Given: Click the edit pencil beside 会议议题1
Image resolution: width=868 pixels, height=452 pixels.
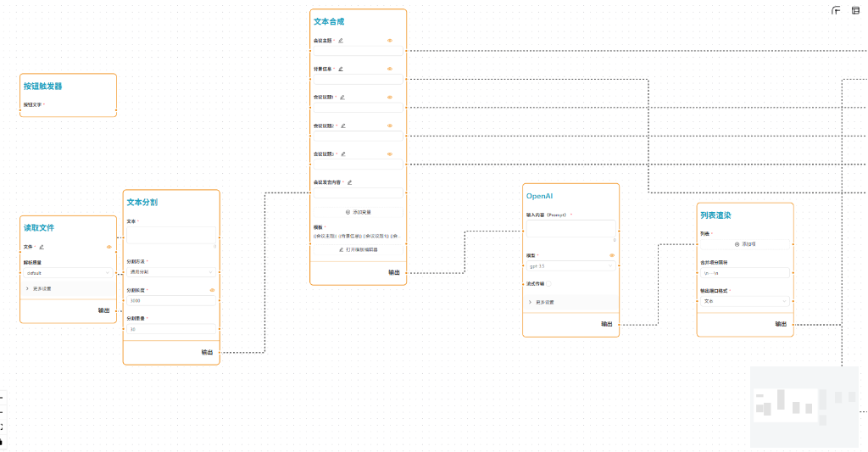Looking at the screenshot, I should [x=342, y=97].
